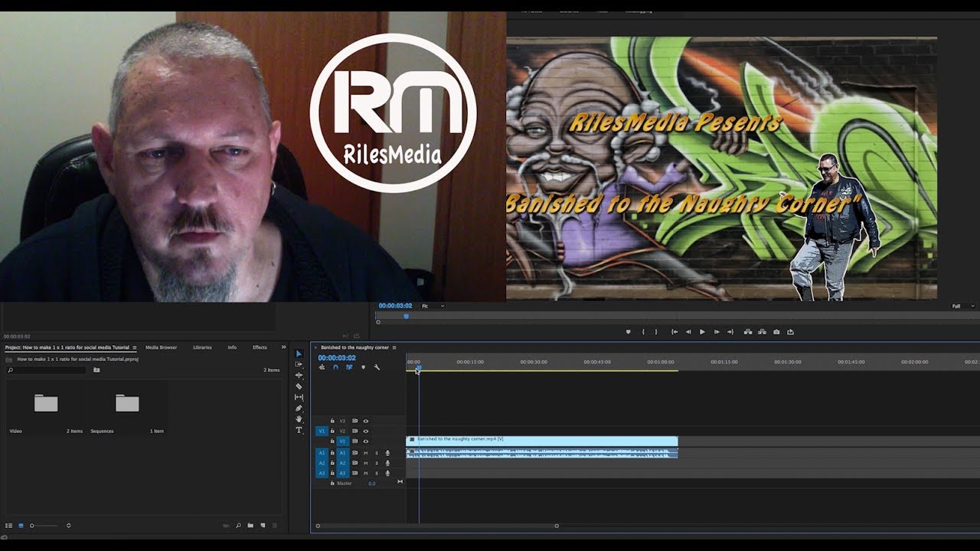This screenshot has width=980, height=551.
Task: Mute the A3 audio track
Action: click(365, 473)
